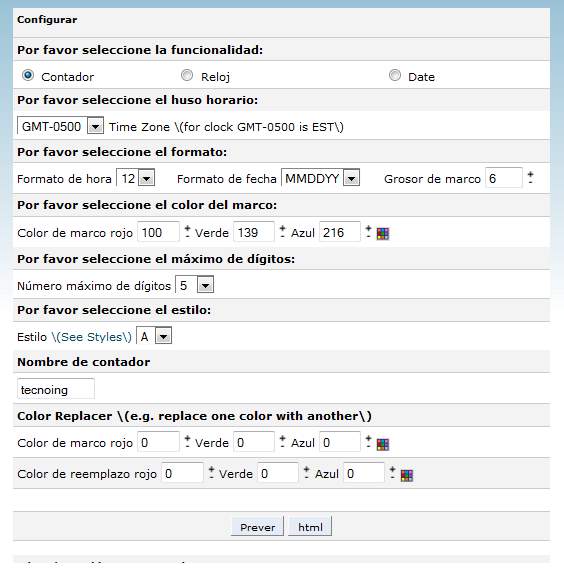Viewport: 564px width, 573px height.
Task: Select the Reloj radio button
Action: coord(187,76)
